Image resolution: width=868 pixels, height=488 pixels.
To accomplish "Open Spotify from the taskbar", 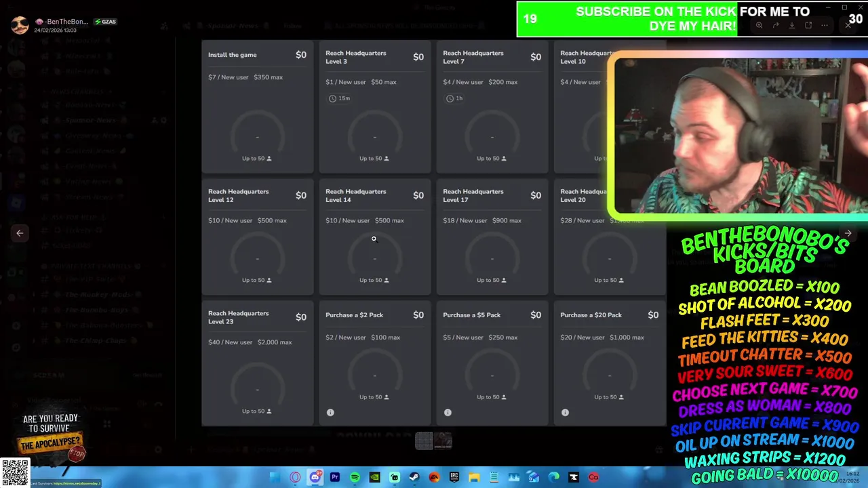I will coord(355,477).
